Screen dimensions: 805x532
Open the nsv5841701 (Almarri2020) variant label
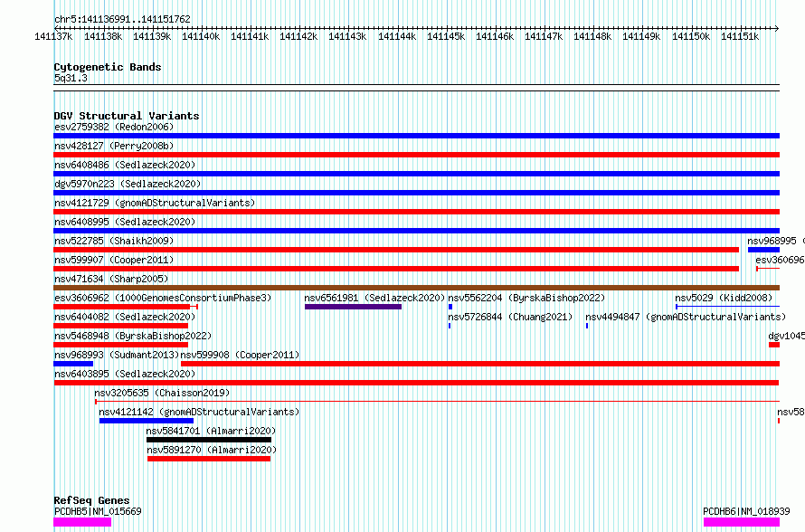211,431
